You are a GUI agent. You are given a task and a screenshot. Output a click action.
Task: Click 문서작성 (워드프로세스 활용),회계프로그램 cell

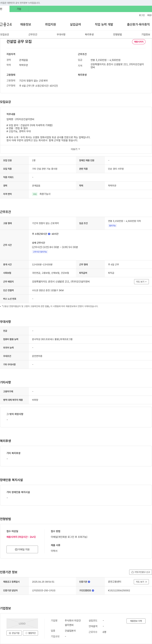click(52, 339)
